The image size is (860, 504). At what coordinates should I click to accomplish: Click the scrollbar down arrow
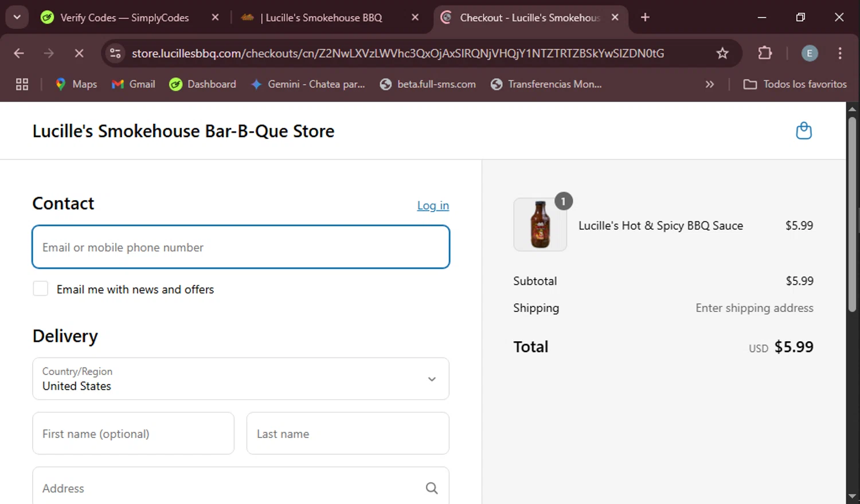pyautogui.click(x=853, y=497)
